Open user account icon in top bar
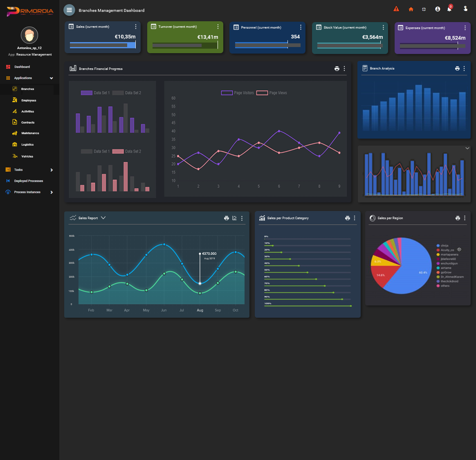The width and height of the screenshot is (476, 460). point(438,9)
